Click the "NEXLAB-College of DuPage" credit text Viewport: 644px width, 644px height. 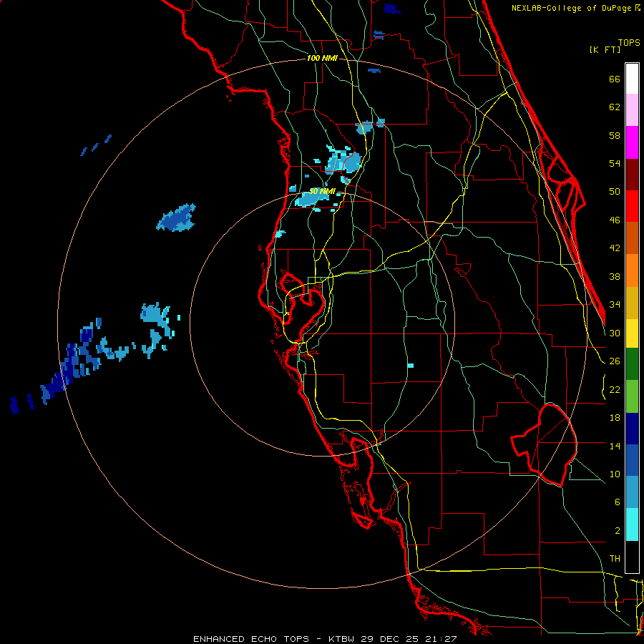pos(572,8)
